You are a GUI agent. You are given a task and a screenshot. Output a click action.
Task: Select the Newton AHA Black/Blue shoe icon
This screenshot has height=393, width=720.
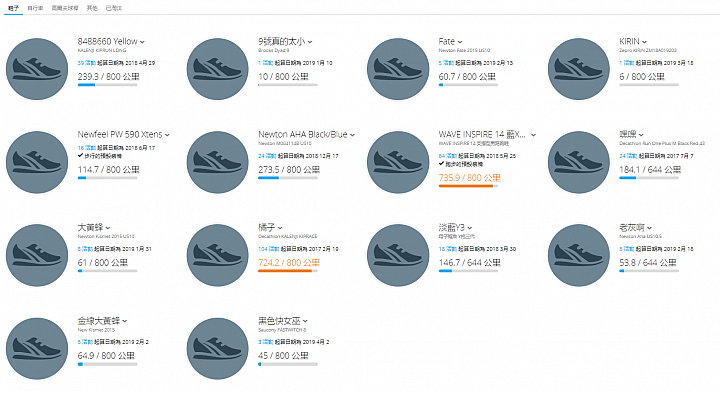coord(218,162)
